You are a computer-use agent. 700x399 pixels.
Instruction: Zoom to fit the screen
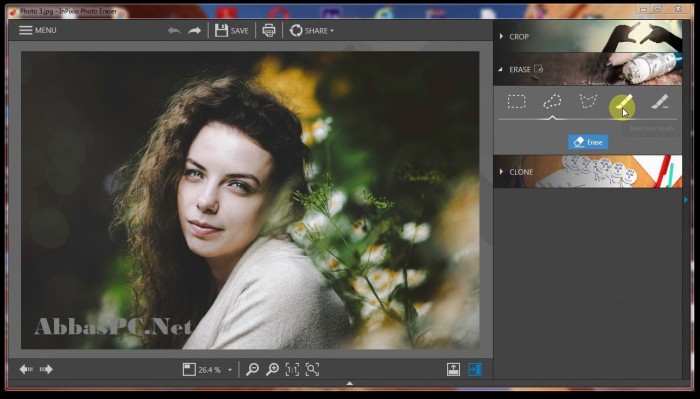[x=312, y=369]
